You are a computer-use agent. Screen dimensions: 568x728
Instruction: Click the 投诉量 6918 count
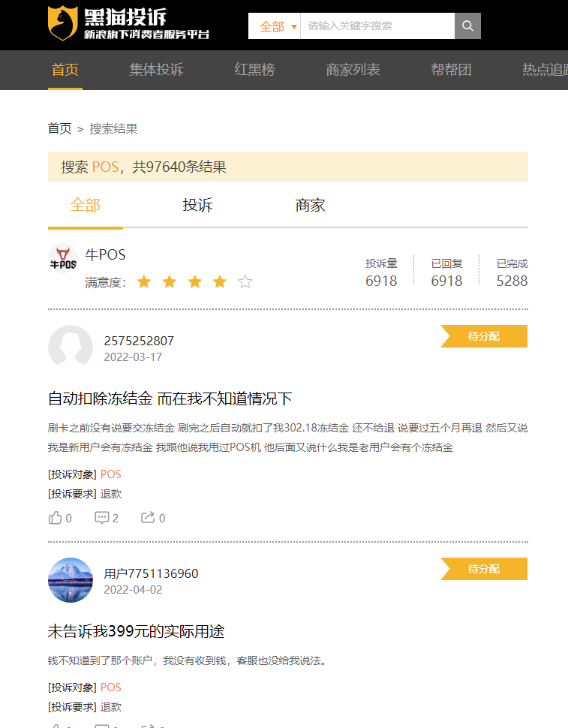coord(381,272)
